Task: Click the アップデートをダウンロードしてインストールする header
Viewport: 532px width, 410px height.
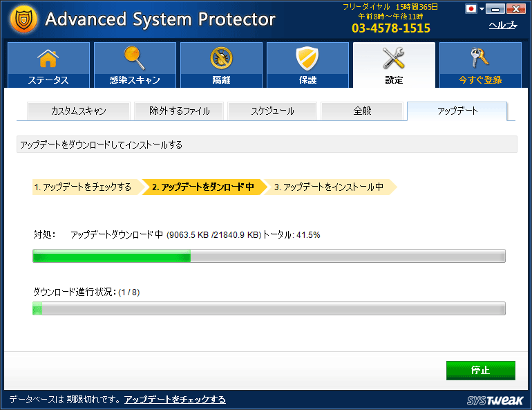Action: point(267,145)
